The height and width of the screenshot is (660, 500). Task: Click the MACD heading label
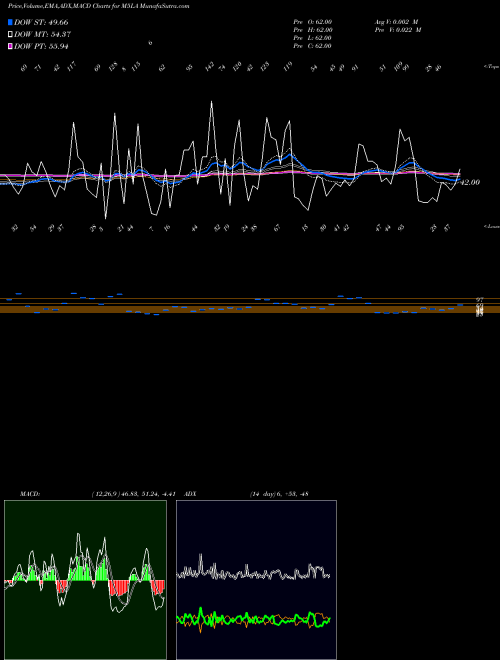(30, 494)
